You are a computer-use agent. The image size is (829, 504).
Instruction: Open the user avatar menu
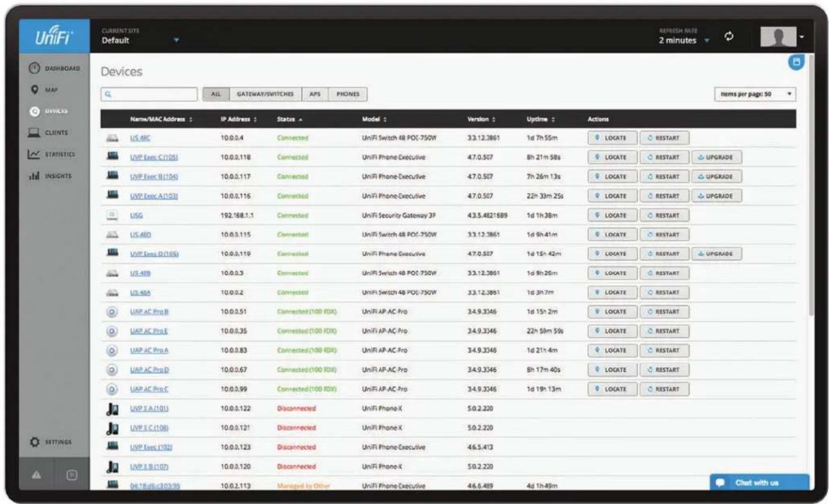782,38
